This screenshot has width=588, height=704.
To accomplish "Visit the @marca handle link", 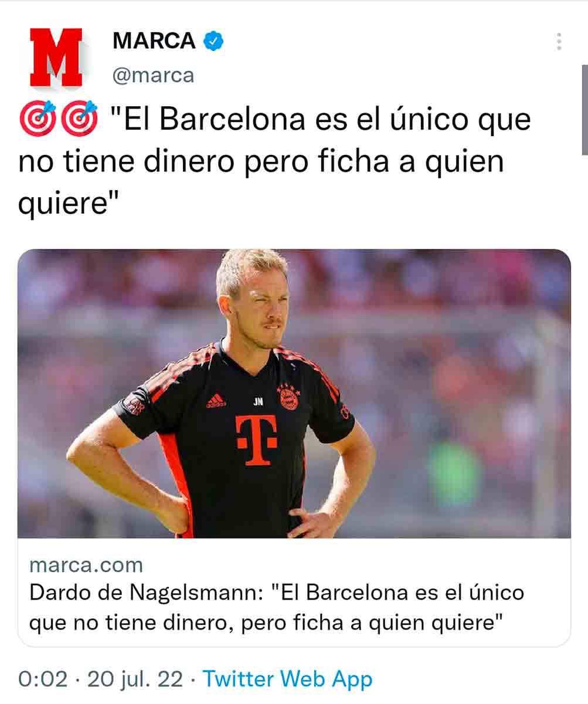I will [x=153, y=76].
